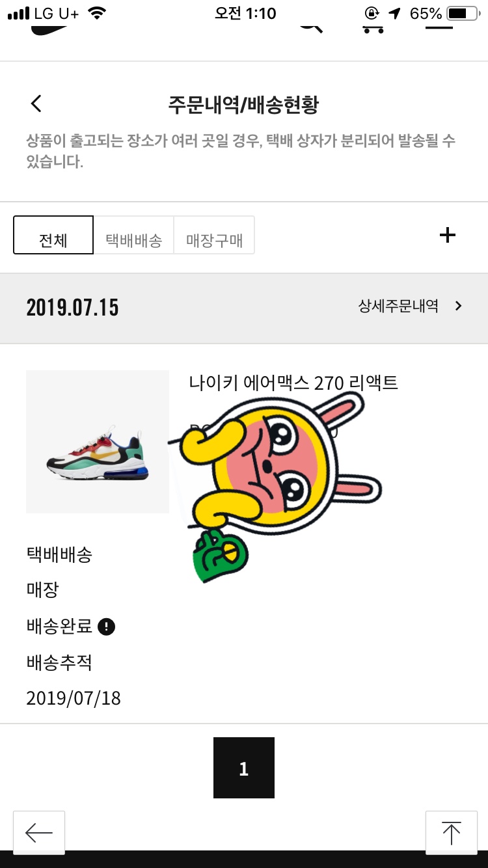The width and height of the screenshot is (488, 868).
Task: Tap the partially visible search magnifier icon
Action: coord(311,28)
